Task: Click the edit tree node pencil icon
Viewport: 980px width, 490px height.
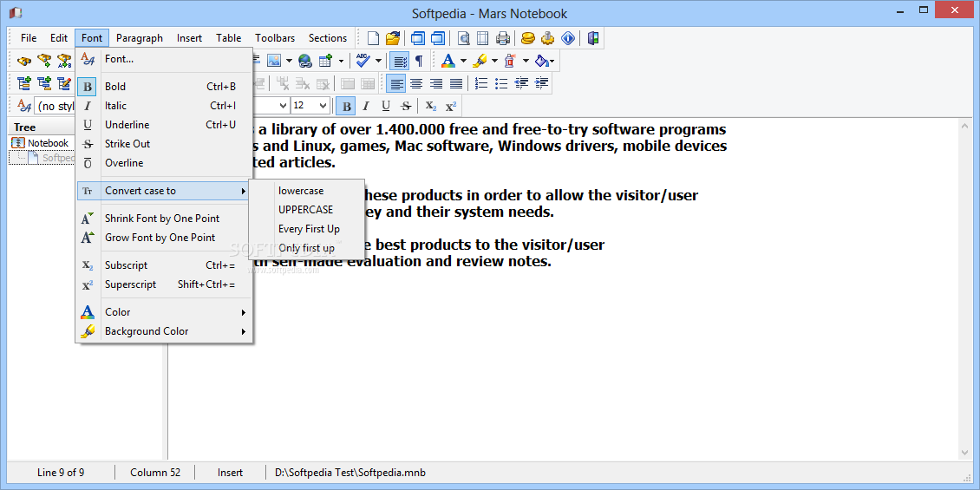Action: 64,83
